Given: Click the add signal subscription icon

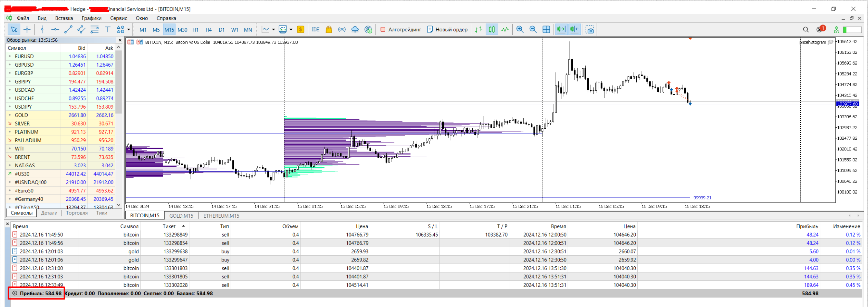Looking at the screenshot, I should click(x=368, y=30).
